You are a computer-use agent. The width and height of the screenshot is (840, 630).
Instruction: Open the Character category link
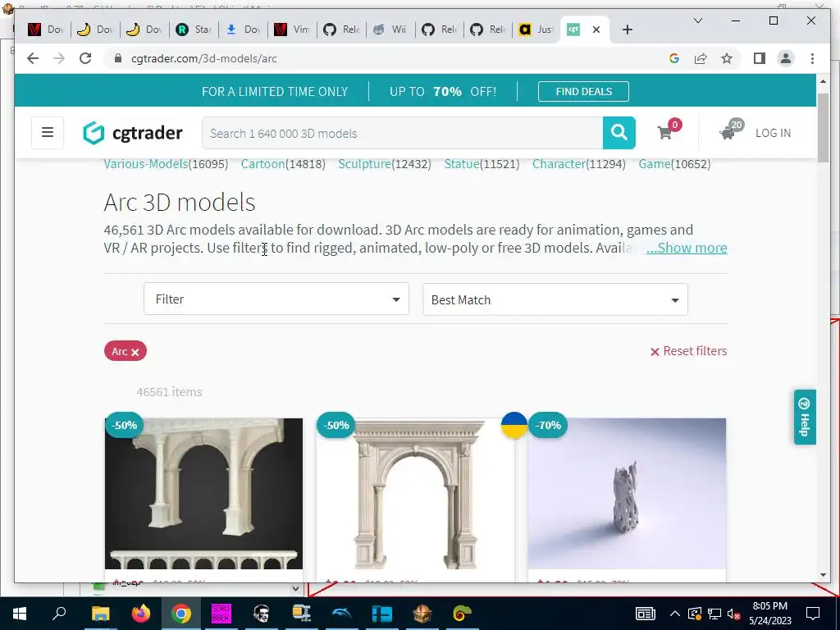(558, 164)
